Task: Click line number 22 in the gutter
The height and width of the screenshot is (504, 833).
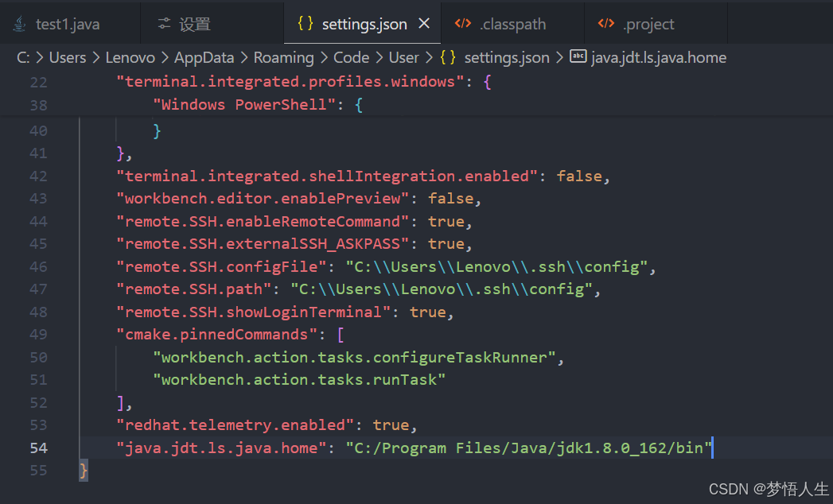Action: point(38,83)
